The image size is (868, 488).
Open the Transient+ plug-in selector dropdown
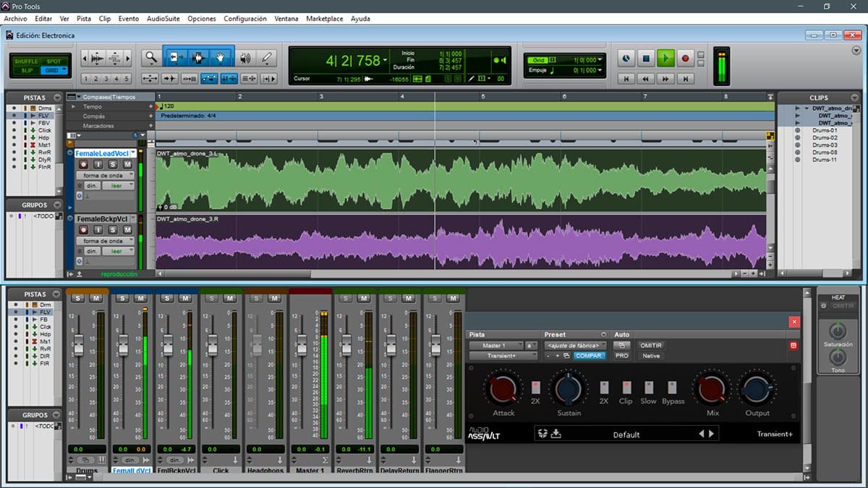(x=503, y=356)
